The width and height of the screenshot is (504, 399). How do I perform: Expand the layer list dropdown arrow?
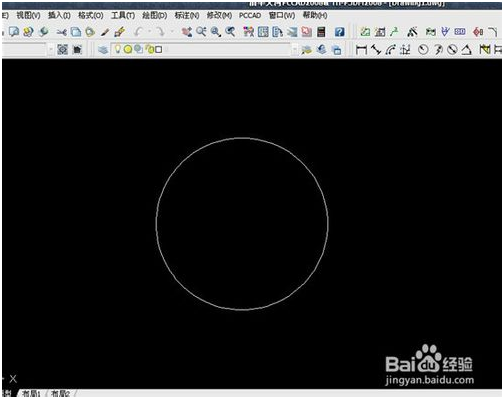[294, 50]
